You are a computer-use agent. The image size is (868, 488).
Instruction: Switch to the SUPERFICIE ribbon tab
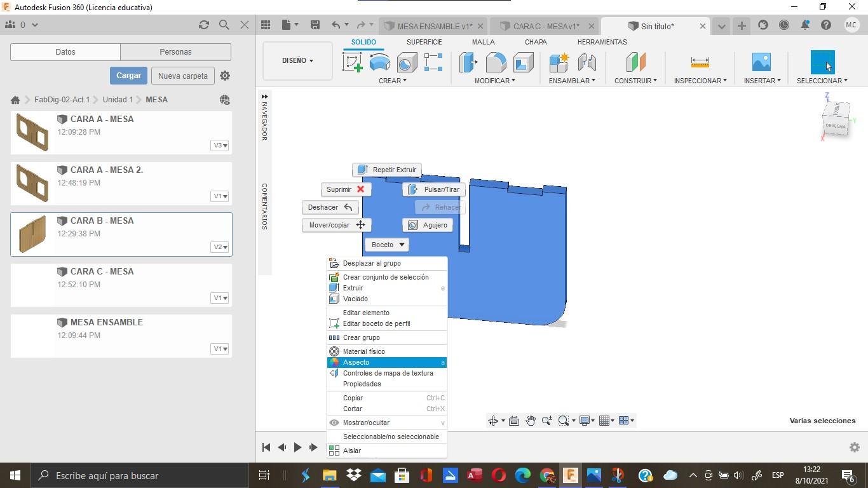pyautogui.click(x=424, y=42)
